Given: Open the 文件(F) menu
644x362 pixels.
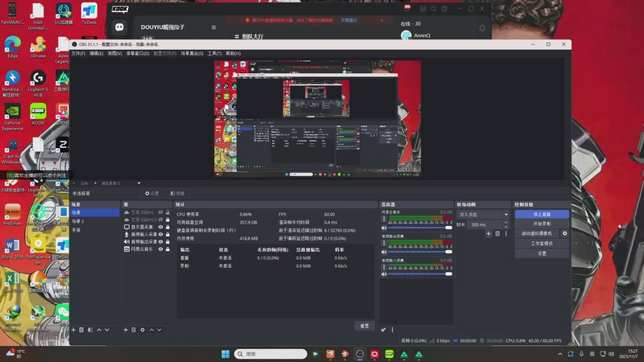Looking at the screenshot, I should 78,53.
